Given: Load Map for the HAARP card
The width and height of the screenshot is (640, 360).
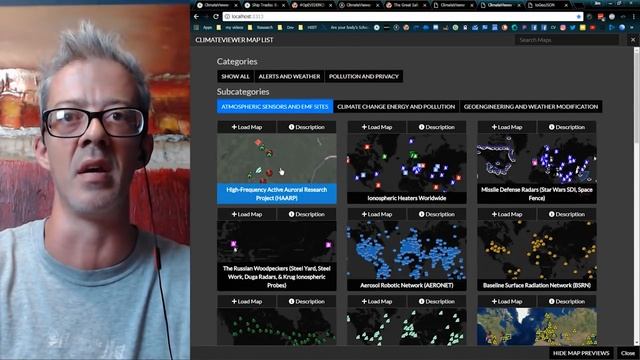Looking at the screenshot, I should point(247,127).
